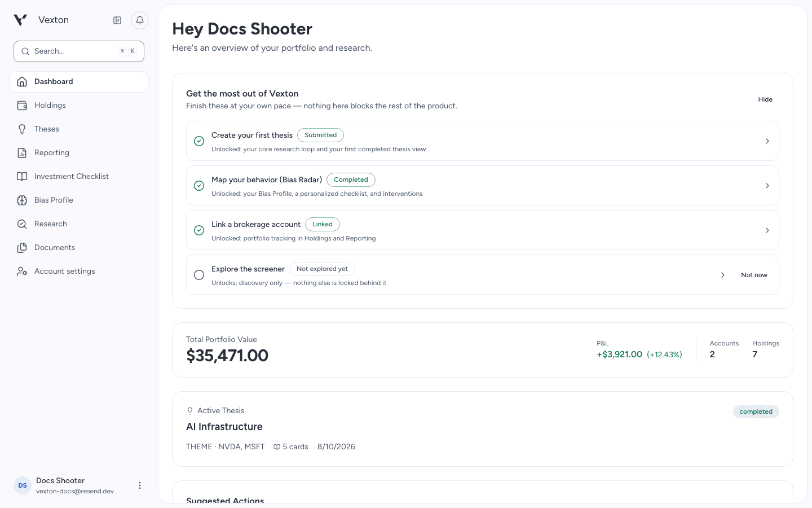Screen dimensions: 812x508
Task: Click the Holdings wallet icon
Action: pyautogui.click(x=22, y=106)
